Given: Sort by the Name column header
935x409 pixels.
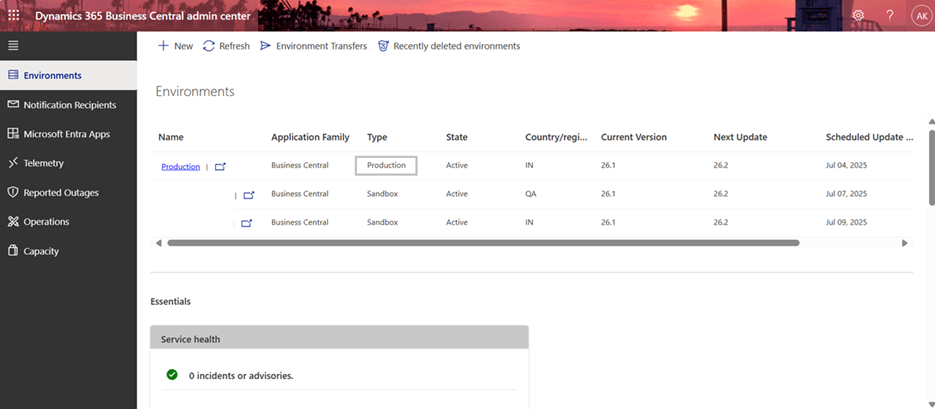Looking at the screenshot, I should click(x=171, y=137).
